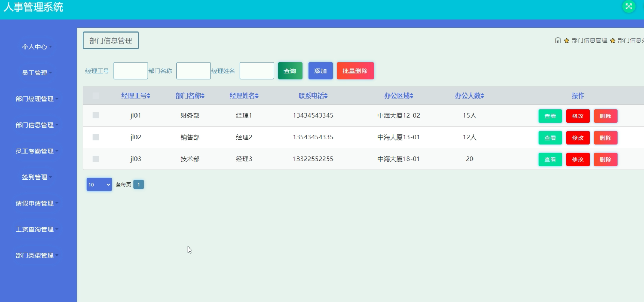Click 修改 for the 销售部 row
This screenshot has height=302, width=644.
(578, 138)
